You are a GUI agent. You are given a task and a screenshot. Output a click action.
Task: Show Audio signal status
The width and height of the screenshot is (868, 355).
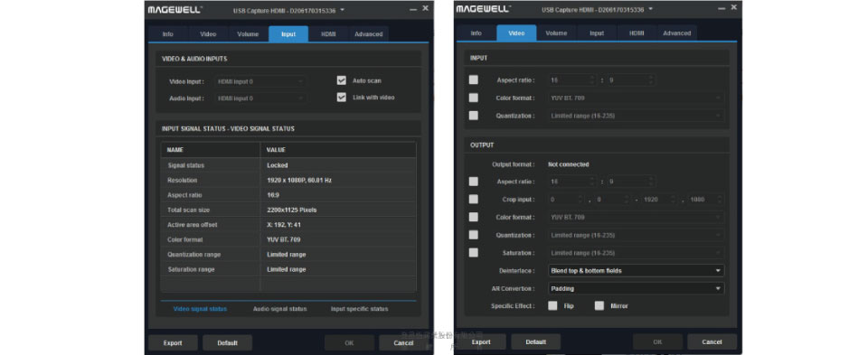pos(279,309)
